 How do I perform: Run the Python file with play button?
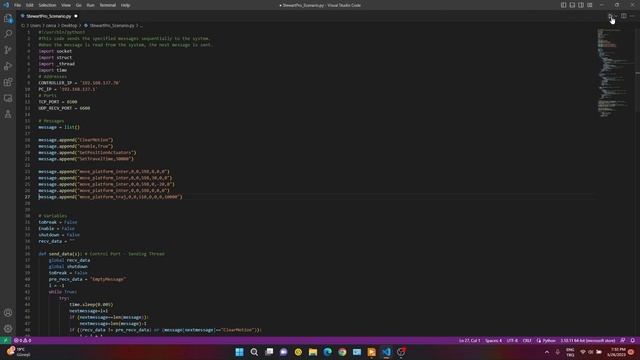[x=610, y=16]
